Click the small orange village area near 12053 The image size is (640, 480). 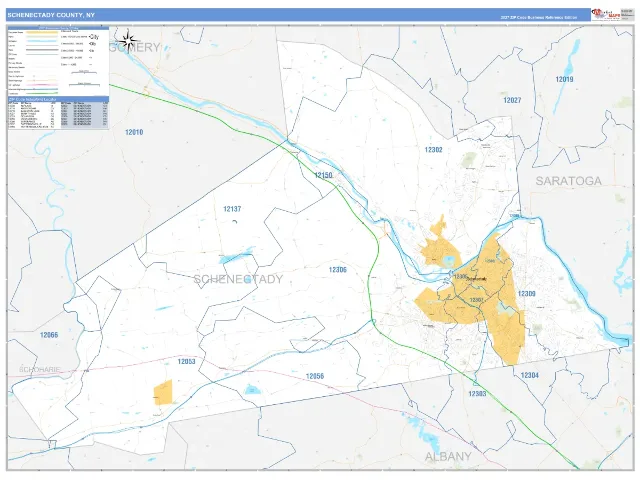163,392
